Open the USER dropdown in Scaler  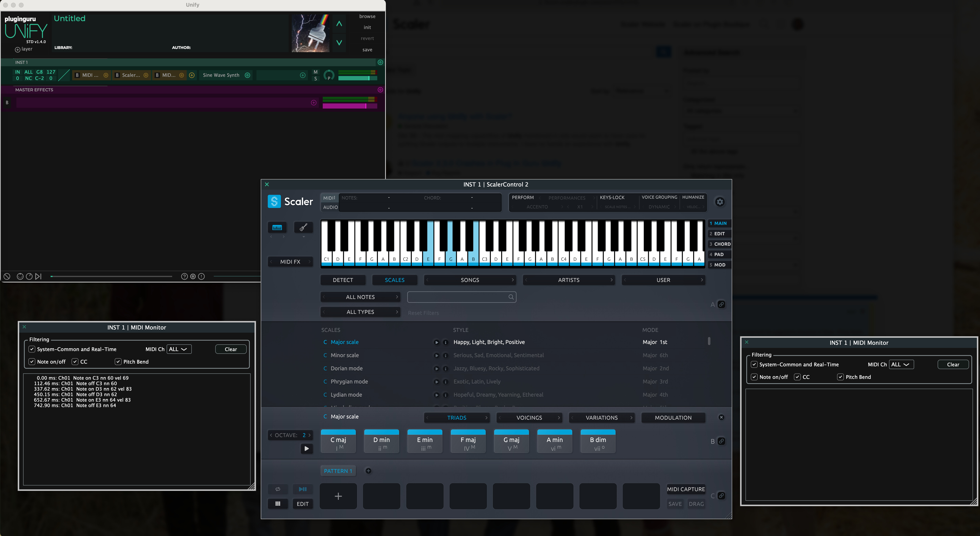[x=663, y=280]
